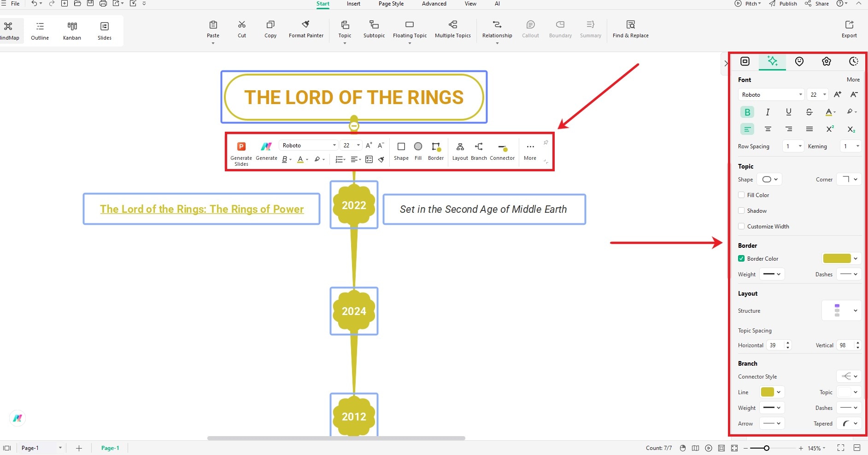This screenshot has height=455, width=868.
Task: Select the 2024 timeline node
Action: [x=354, y=311]
